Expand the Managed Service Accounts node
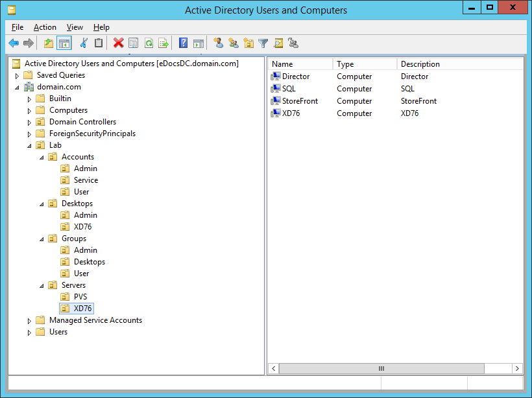 click(29, 320)
